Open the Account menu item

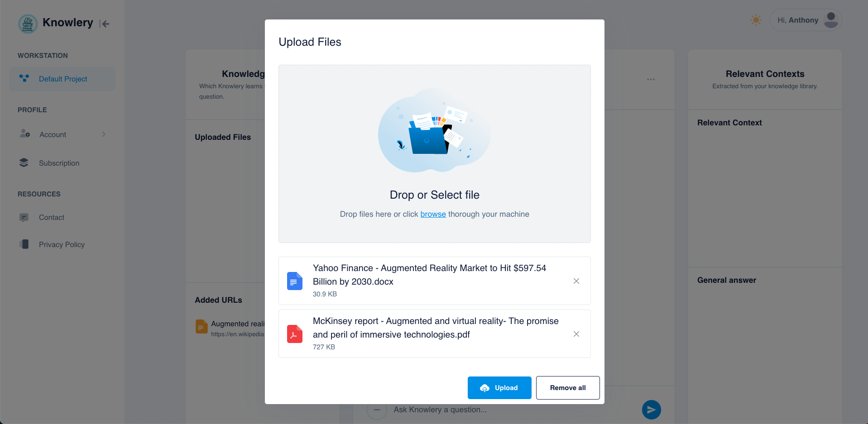(x=62, y=134)
